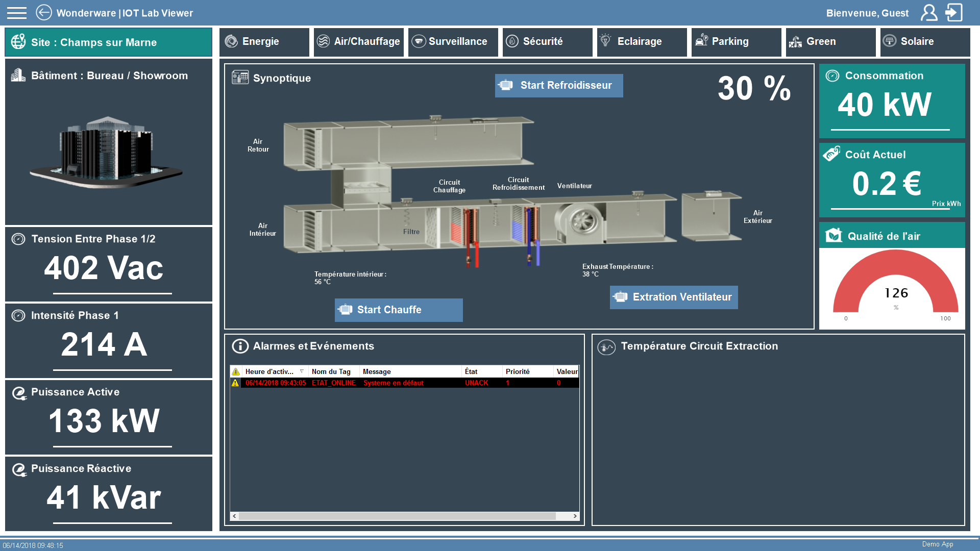Open the Parking tab
The image size is (980, 551).
(737, 42)
